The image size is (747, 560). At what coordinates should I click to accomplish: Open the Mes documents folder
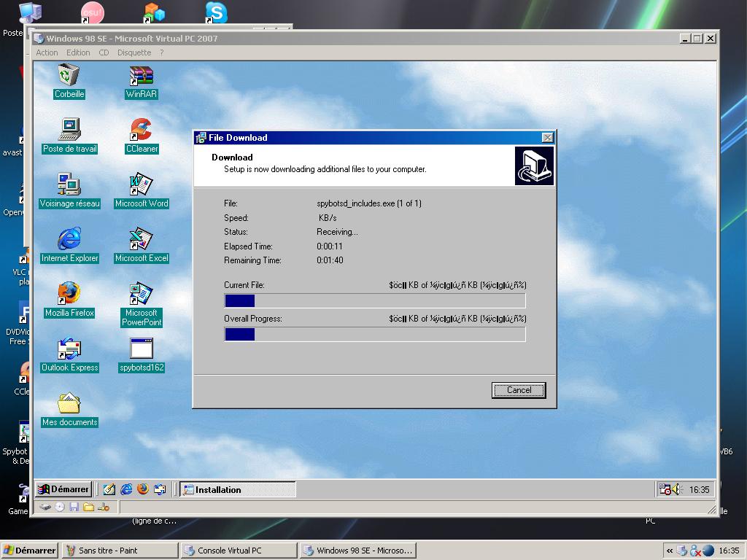click(x=69, y=403)
